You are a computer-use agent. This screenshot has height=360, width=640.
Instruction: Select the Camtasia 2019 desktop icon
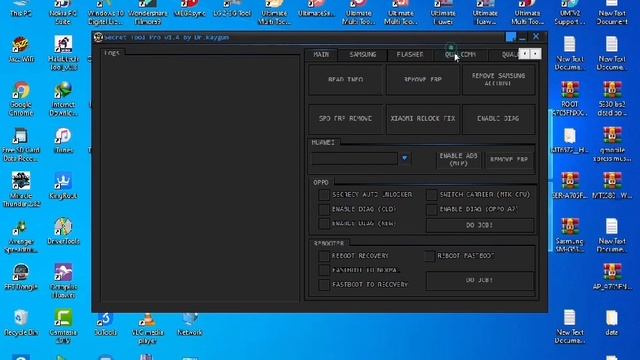tap(63, 327)
